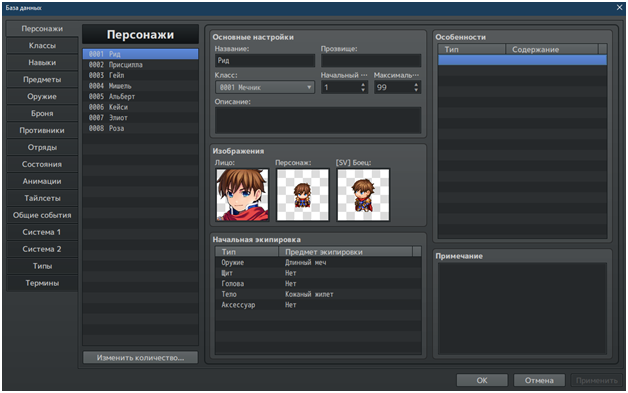The width and height of the screenshot is (628, 393).
Task: Close the База данных window
Action: pos(620,8)
